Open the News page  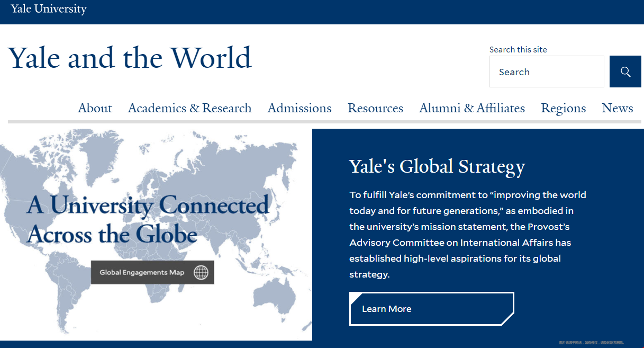click(x=618, y=108)
